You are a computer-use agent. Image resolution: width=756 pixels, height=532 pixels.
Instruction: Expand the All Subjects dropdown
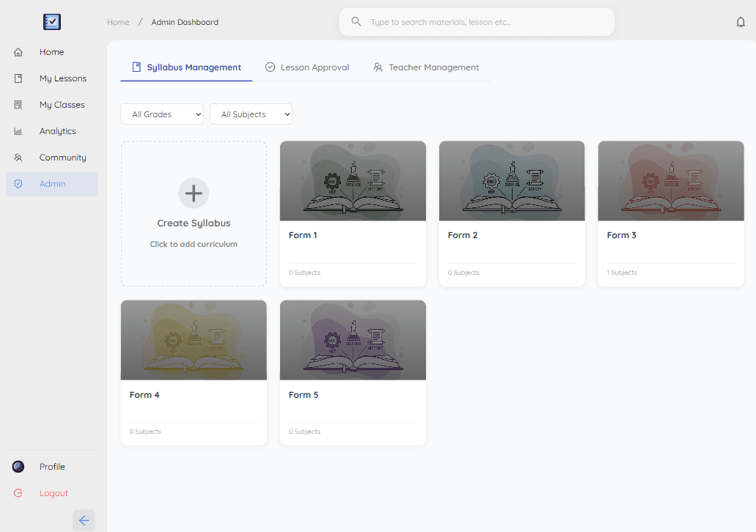tap(251, 114)
